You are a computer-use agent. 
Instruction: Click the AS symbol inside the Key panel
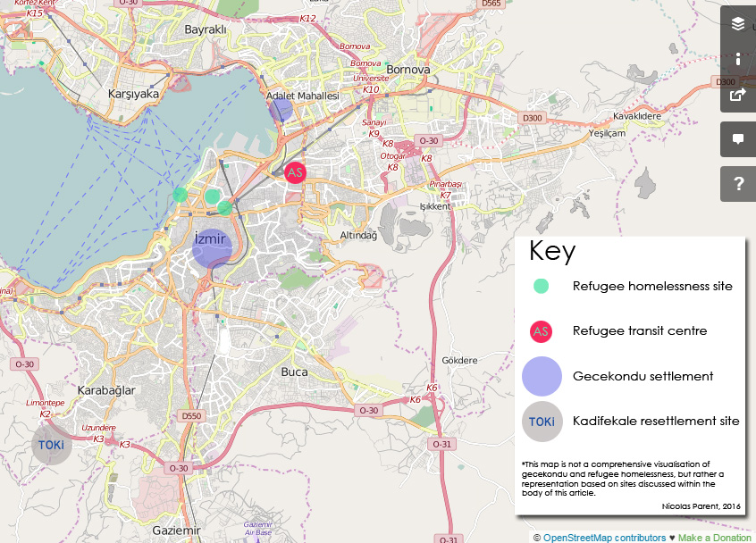[540, 331]
